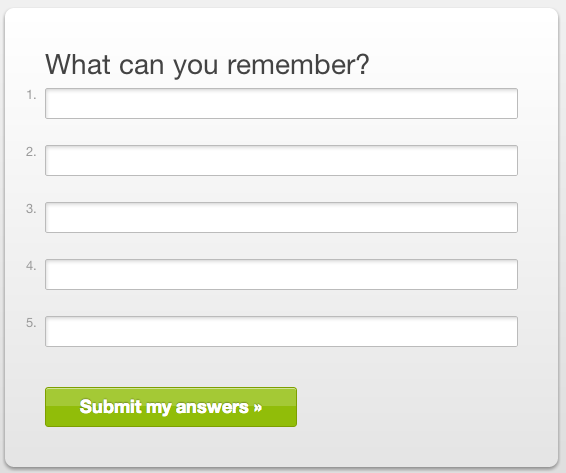Click the "What can you remember?" heading
The height and width of the screenshot is (473, 566).
click(x=207, y=65)
